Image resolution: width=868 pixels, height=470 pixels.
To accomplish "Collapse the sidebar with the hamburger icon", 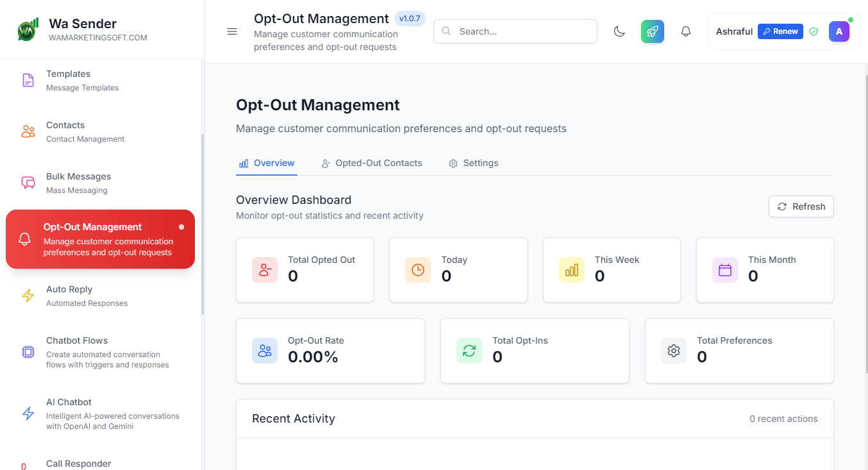I will point(232,31).
